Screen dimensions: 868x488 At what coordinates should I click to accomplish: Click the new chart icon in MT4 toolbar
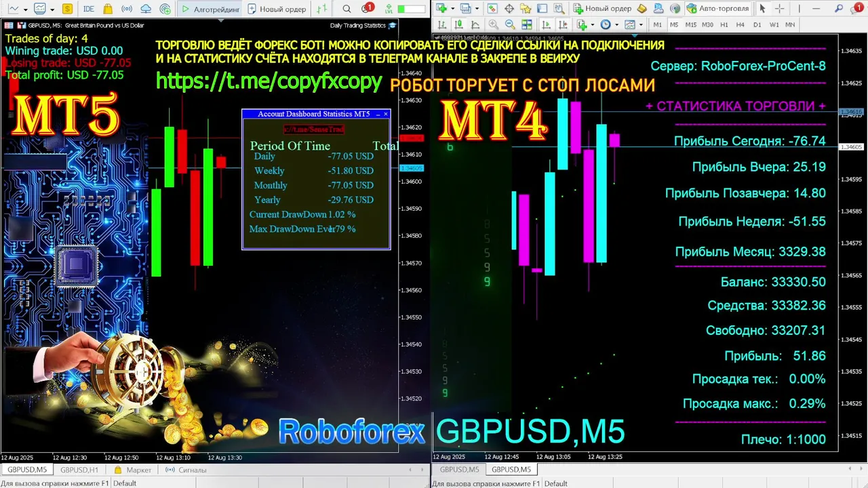point(441,8)
